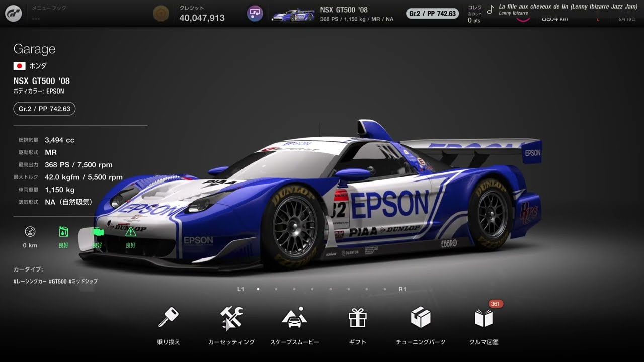Click the Garage heading
Screen dimensions: 644x362
34,49
